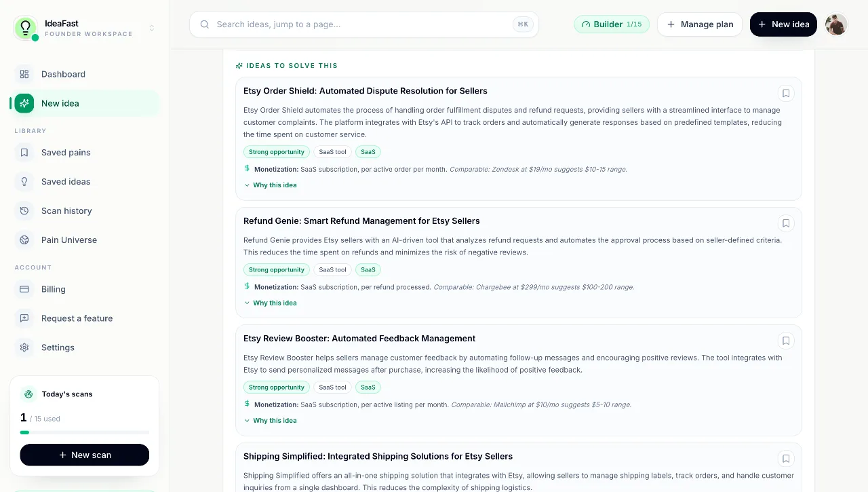The image size is (868, 492).
Task: Click the Scan history clock icon
Action: (x=24, y=211)
